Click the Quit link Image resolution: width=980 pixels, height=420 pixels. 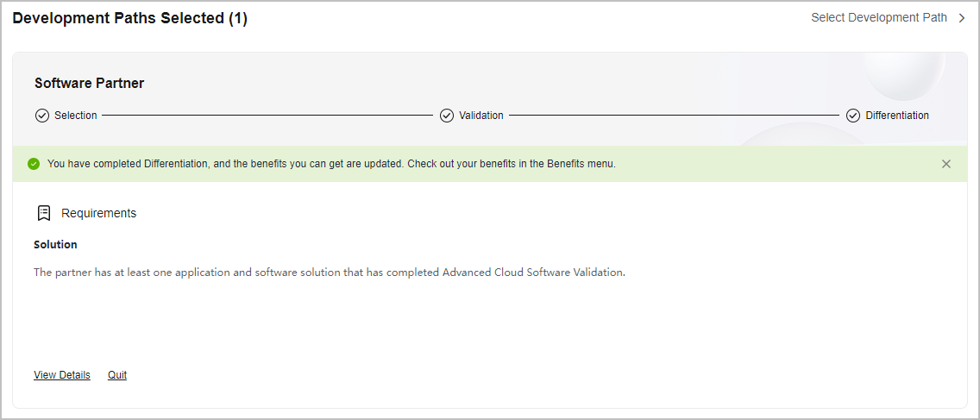click(x=116, y=375)
